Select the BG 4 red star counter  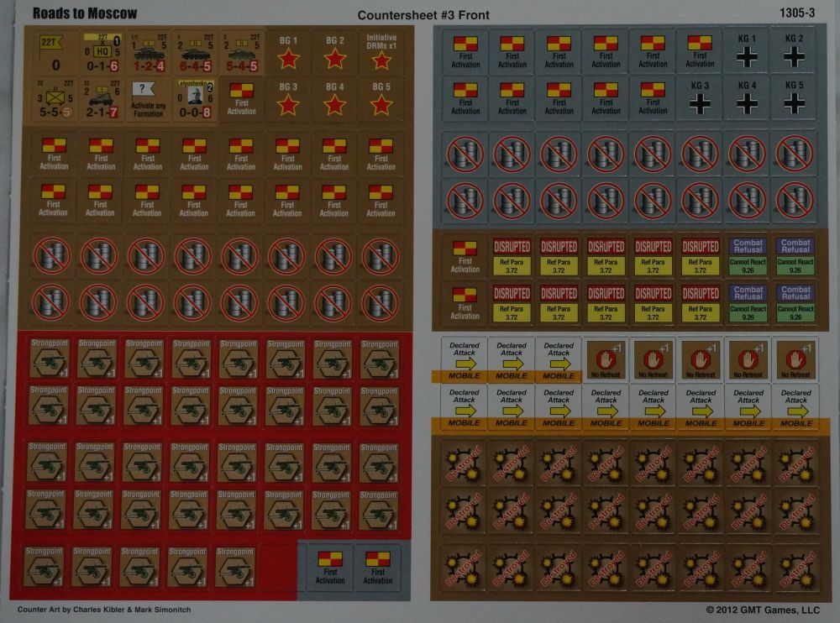(335, 99)
